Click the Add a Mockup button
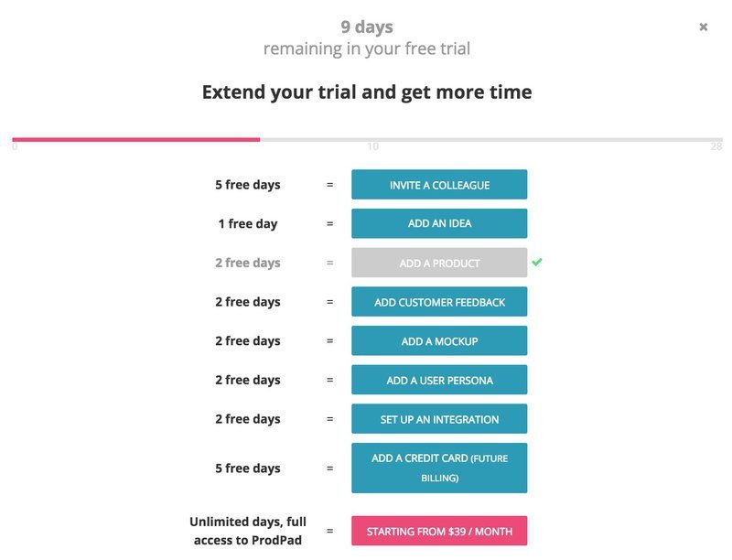This screenshot has height=560, width=732. pos(439,340)
